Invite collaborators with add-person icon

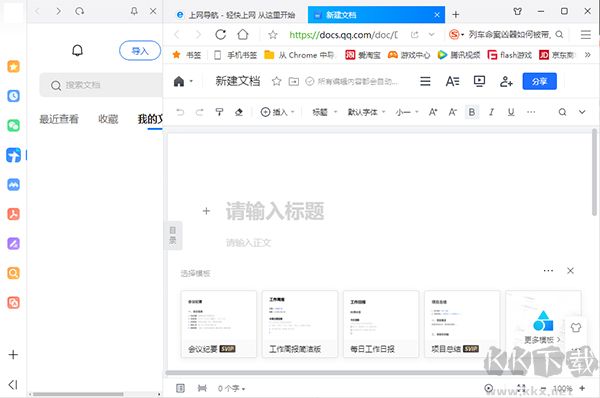(506, 81)
